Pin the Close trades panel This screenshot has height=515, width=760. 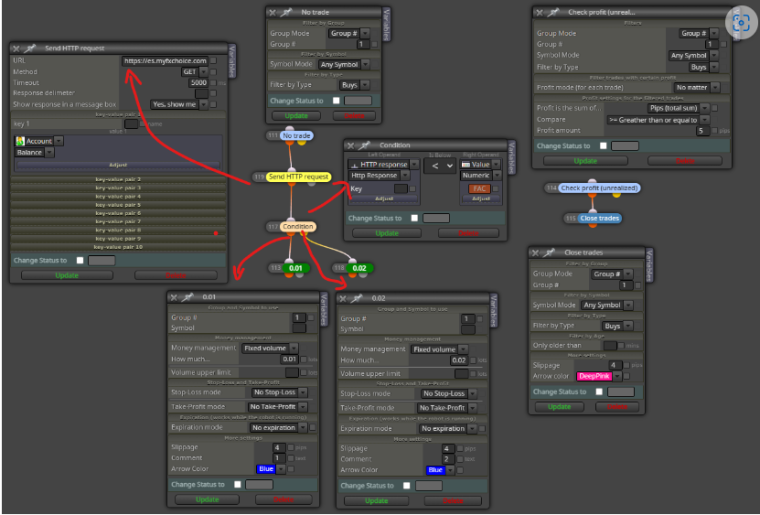[x=549, y=252]
